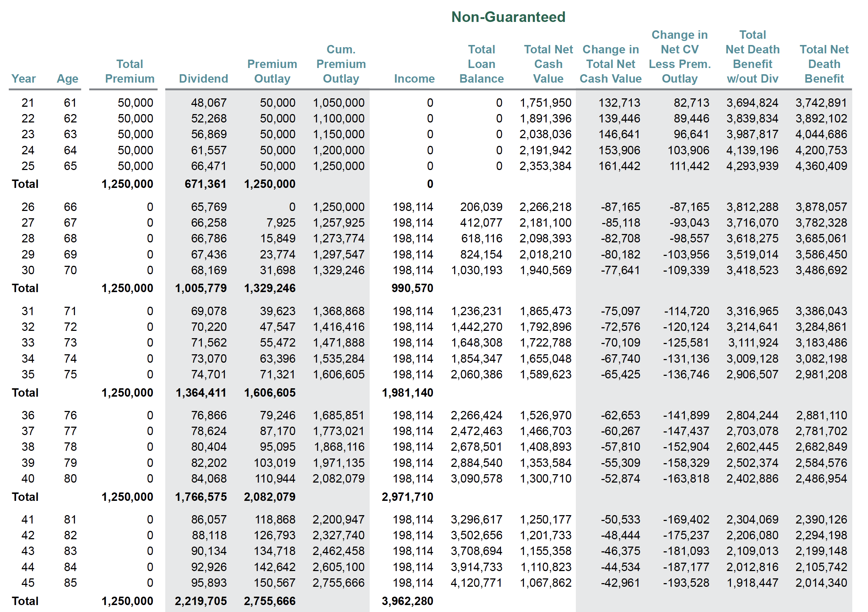This screenshot has height=612, width=868.
Task: Click the Age column header
Action: (67, 79)
